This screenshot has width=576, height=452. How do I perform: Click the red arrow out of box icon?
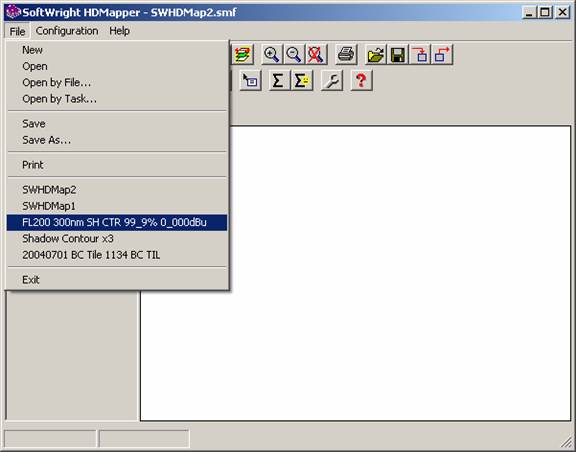(442, 55)
